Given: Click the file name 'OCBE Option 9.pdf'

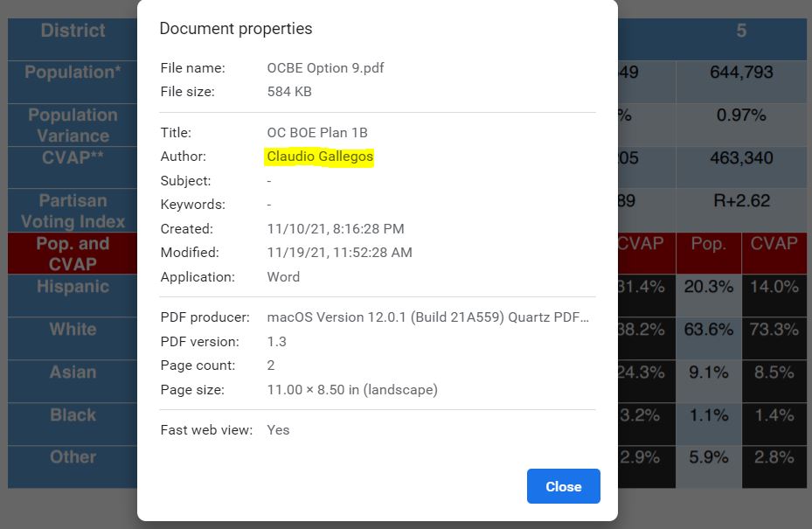Looking at the screenshot, I should [325, 68].
